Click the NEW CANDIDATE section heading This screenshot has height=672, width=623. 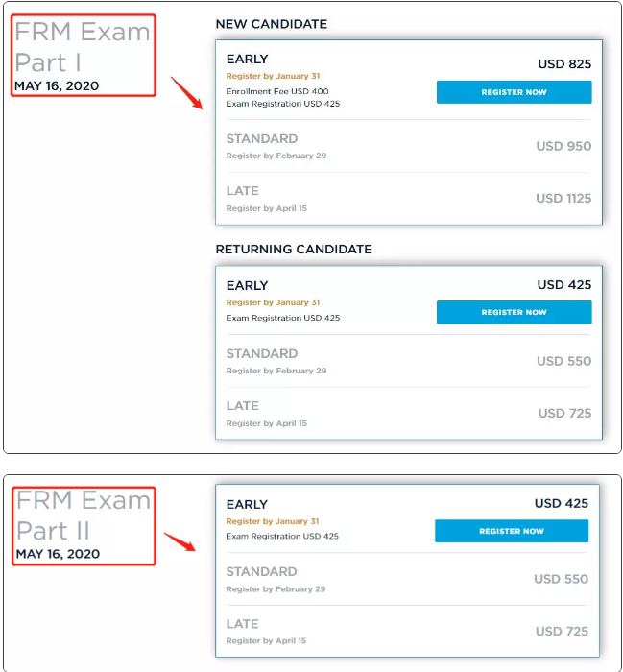[x=271, y=24]
